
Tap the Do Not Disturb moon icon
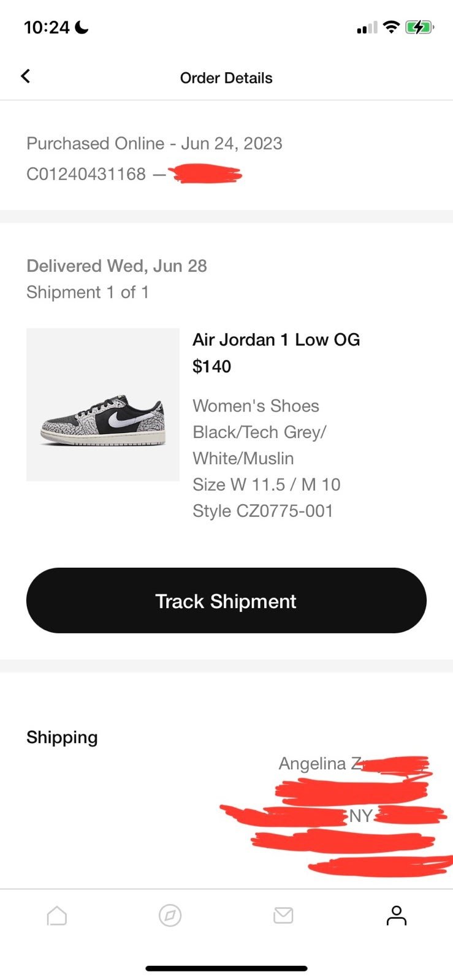coord(82,28)
